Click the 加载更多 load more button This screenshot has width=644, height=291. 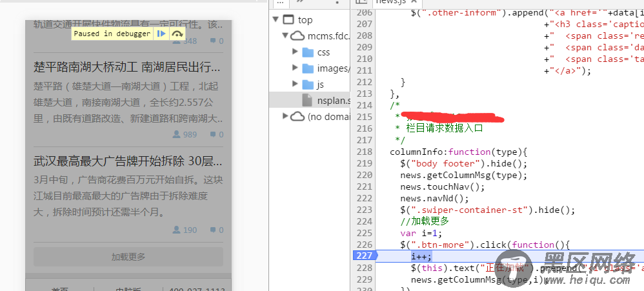pos(128,257)
